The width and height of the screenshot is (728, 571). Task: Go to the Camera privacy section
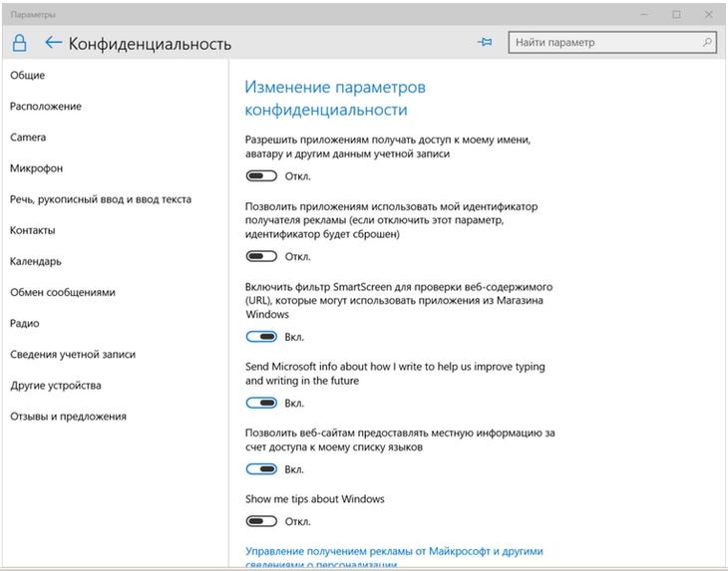tap(28, 138)
